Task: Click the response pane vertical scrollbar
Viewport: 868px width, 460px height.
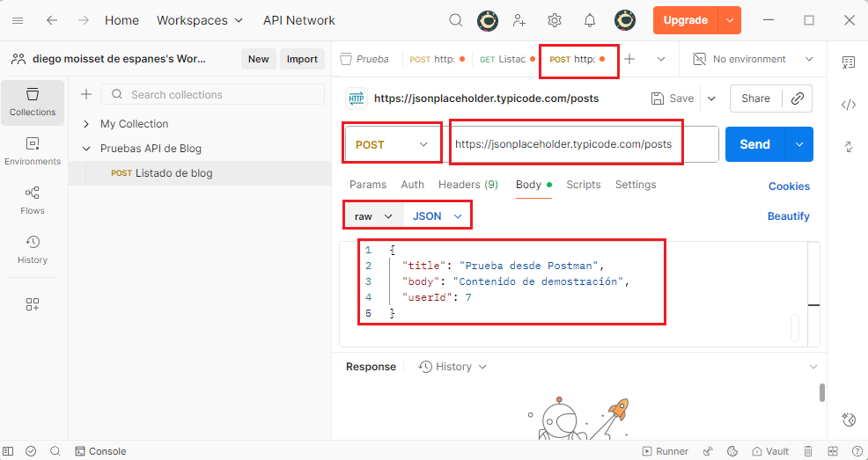Action: click(822, 392)
